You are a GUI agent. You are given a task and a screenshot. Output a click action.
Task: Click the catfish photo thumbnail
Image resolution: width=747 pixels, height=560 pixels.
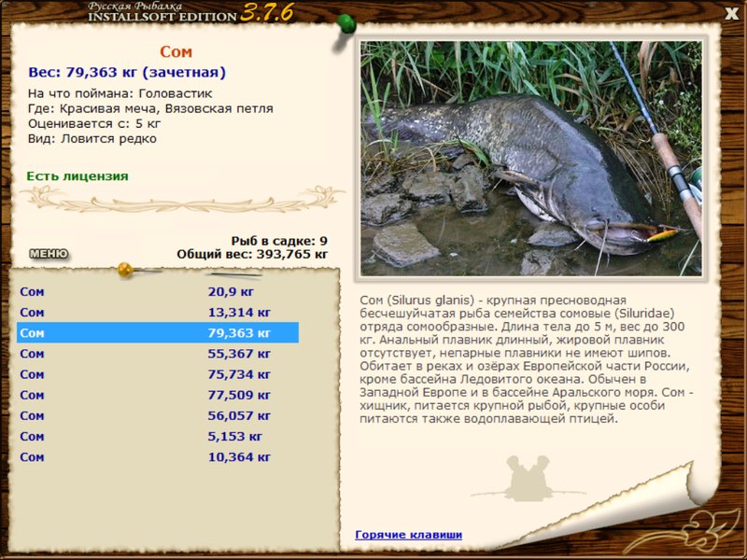click(x=530, y=158)
